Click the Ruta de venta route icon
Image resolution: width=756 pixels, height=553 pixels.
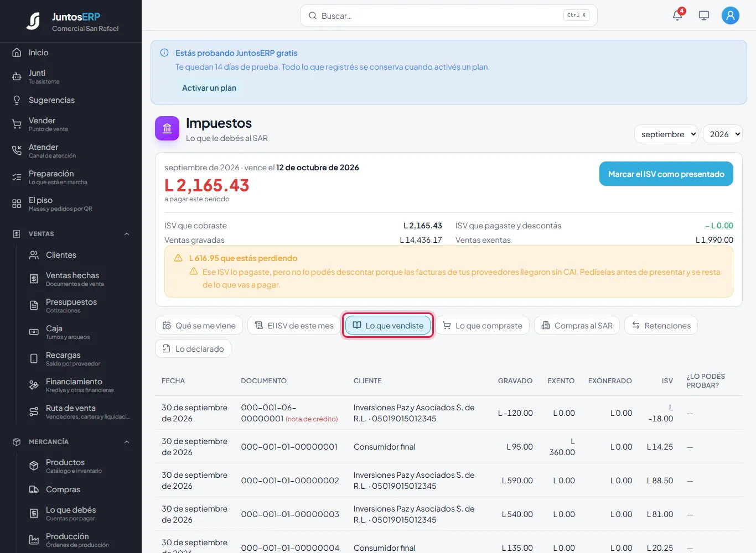(34, 411)
